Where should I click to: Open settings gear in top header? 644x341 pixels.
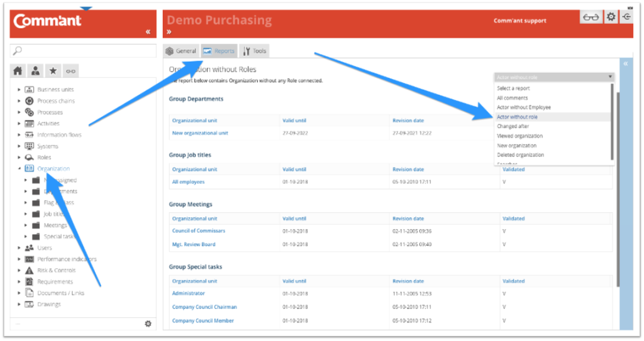[611, 18]
